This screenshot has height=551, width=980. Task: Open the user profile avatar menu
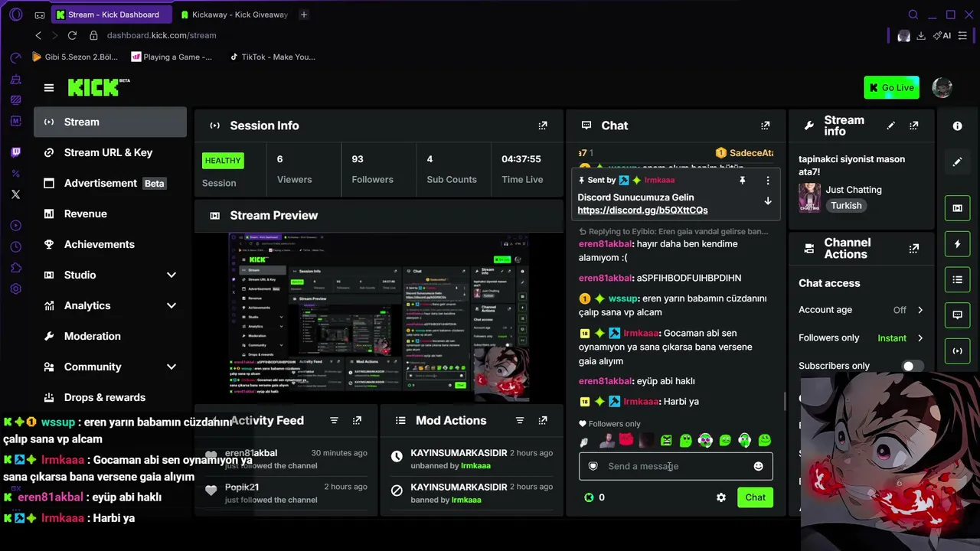click(x=942, y=87)
